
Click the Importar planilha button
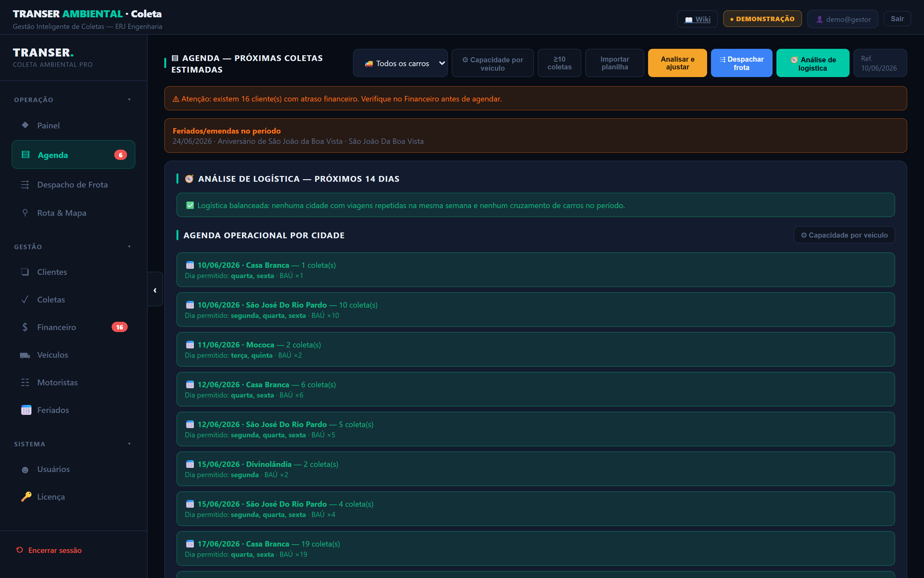coord(615,63)
